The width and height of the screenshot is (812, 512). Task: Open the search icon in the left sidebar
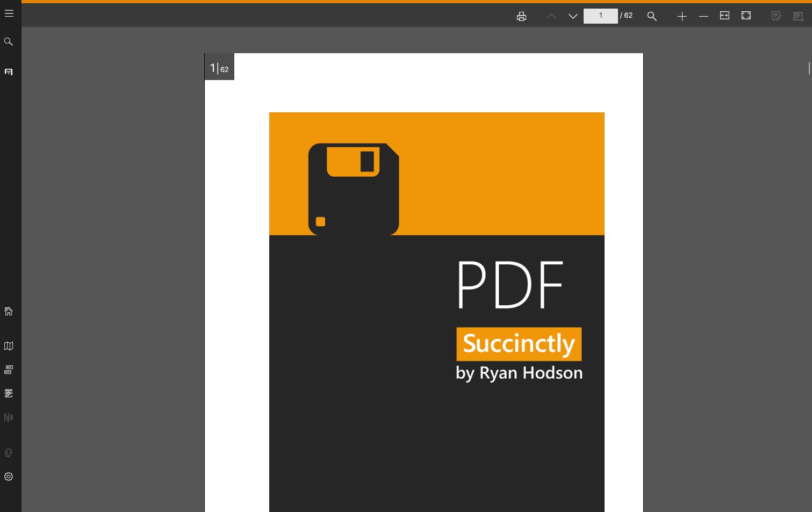pyautogui.click(x=9, y=42)
